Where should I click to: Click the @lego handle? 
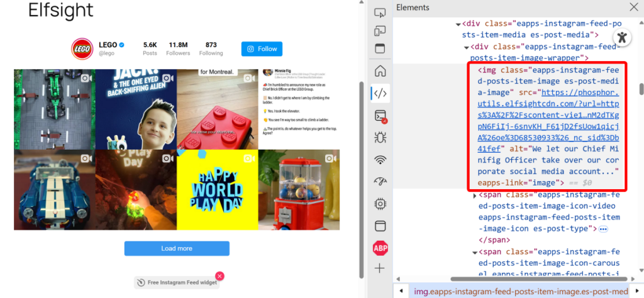(106, 53)
